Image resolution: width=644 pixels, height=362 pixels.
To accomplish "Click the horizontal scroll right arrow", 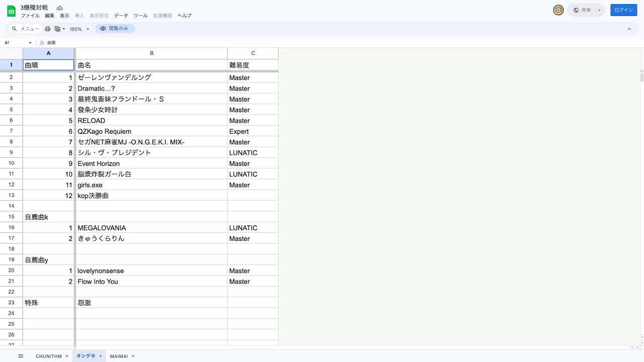I will coord(638,347).
